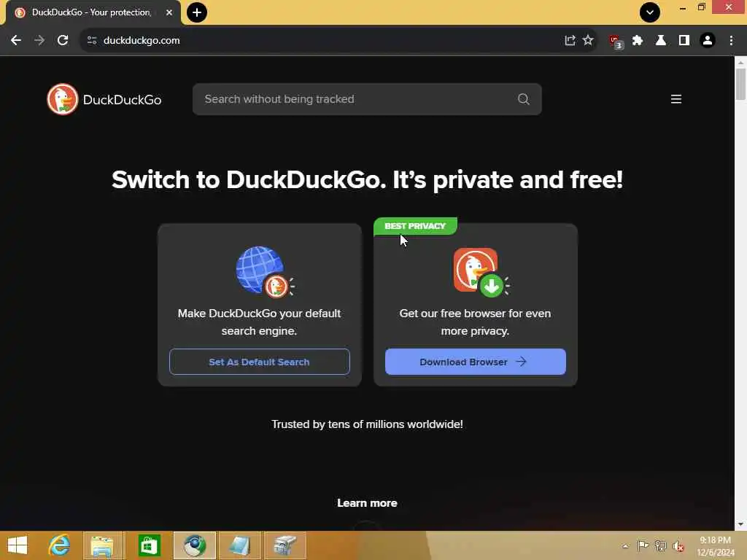Click 'Make DuckDuckGo your default search engine' text
Screen dimensions: 747x560
[260, 322]
